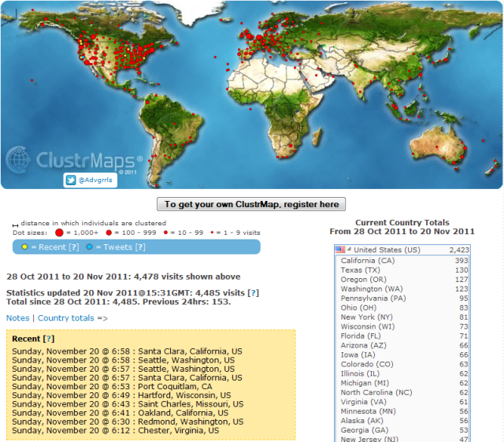This screenshot has width=504, height=442.
Task: Click the blue Tweets dot in legend
Action: point(89,247)
